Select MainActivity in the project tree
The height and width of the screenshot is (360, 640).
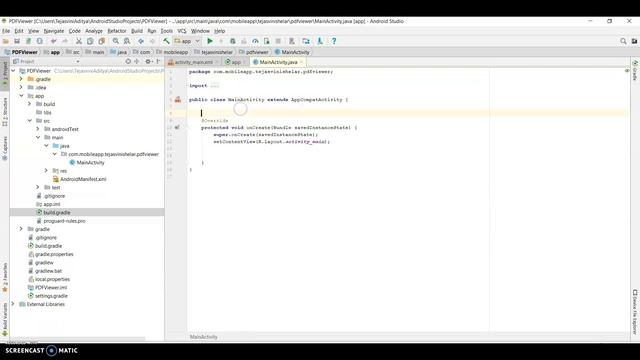click(x=87, y=162)
